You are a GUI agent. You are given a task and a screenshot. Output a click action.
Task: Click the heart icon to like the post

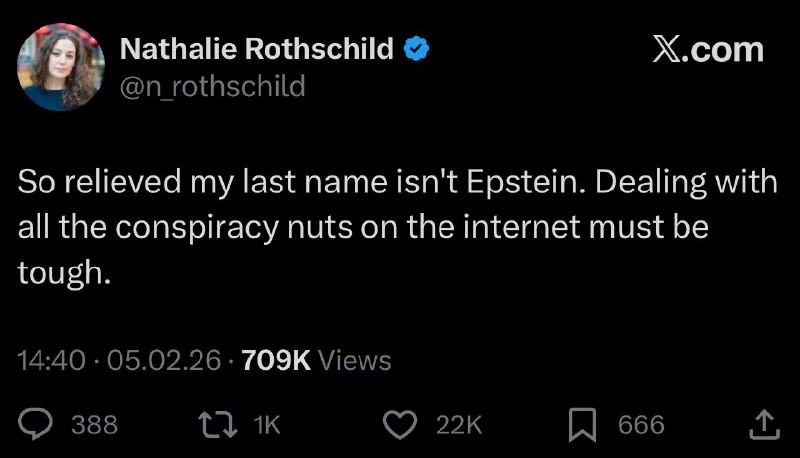click(401, 425)
